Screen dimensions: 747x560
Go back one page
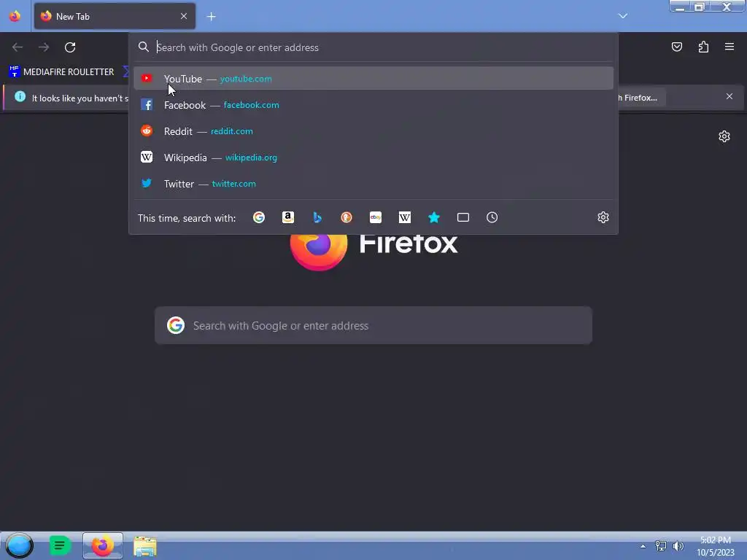click(x=18, y=47)
